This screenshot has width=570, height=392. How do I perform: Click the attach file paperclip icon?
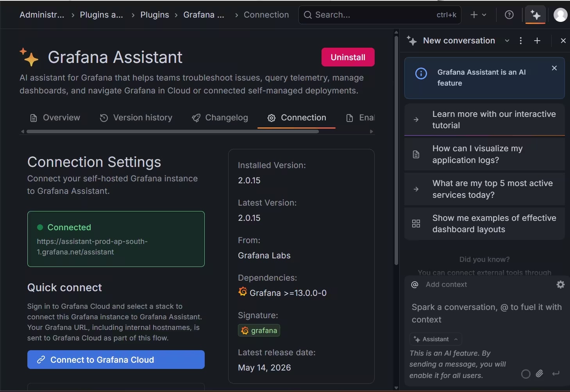[540, 374]
